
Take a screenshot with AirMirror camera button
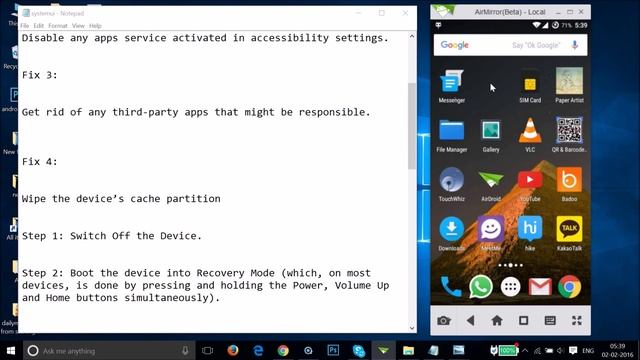pos(444,321)
